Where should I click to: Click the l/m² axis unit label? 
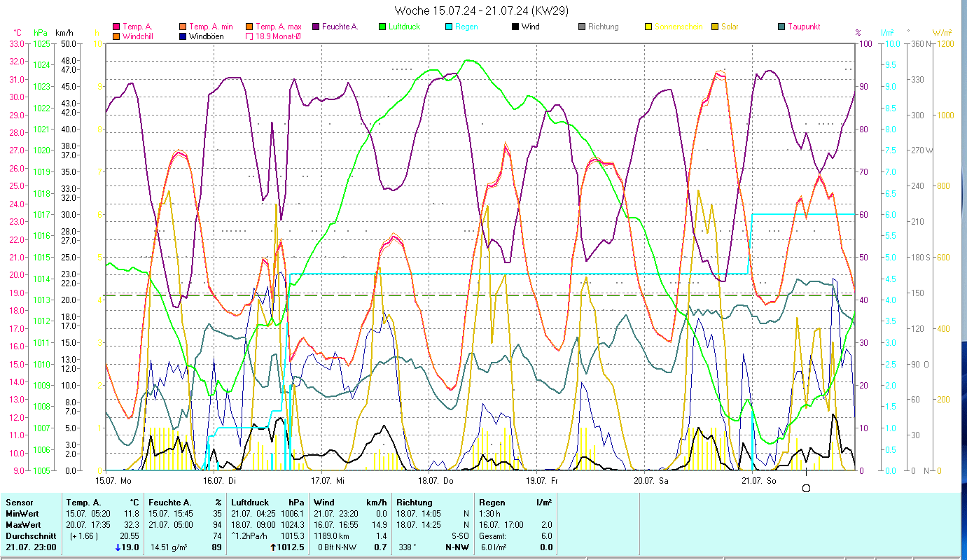coord(886,33)
